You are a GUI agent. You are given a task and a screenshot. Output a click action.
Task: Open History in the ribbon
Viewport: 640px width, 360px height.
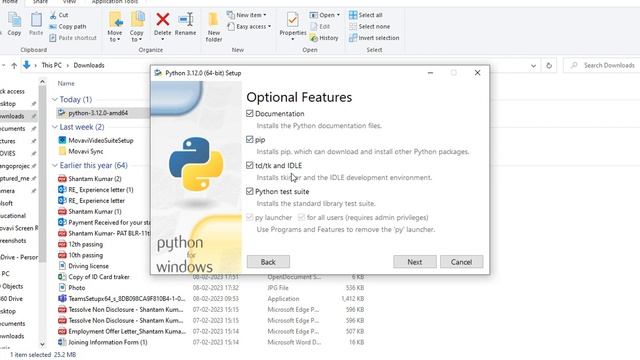pyautogui.click(x=324, y=38)
